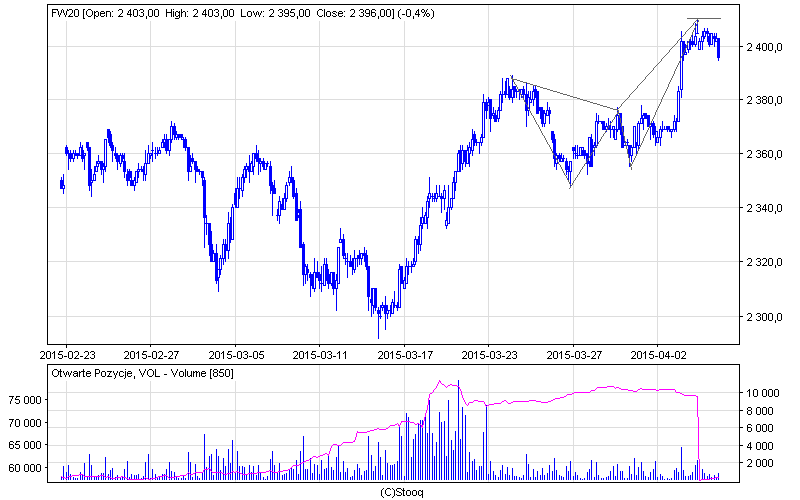800x500 pixels.
Task: Click the (C)Stooq copyright text
Action: [x=402, y=493]
